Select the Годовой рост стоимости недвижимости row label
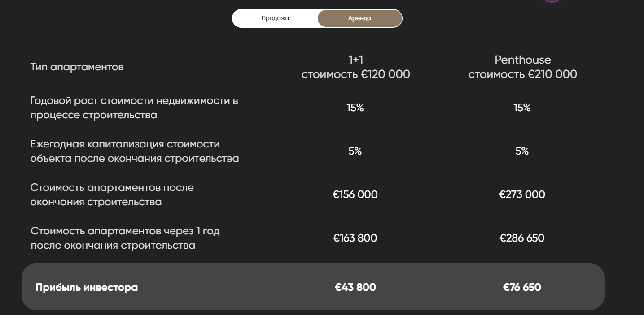The height and width of the screenshot is (315, 644). coord(134,108)
